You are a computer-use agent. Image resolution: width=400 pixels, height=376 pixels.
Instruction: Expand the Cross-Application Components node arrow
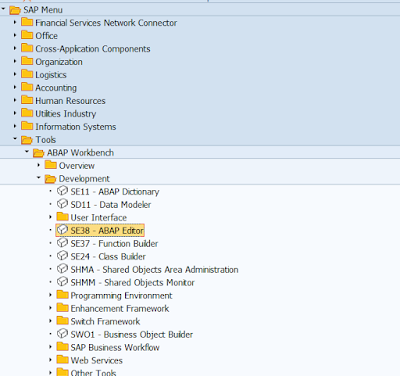(15, 48)
